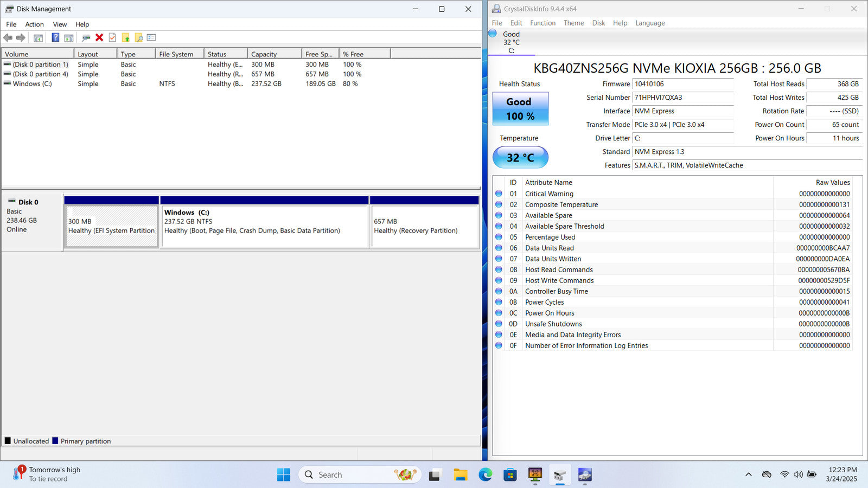The width and height of the screenshot is (868, 488).
Task: Open CrystalDiskInfo Language menu
Action: click(650, 23)
